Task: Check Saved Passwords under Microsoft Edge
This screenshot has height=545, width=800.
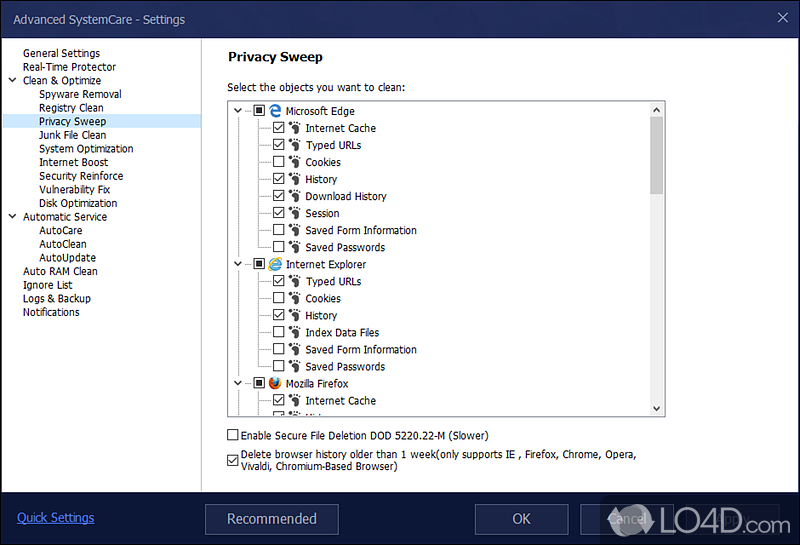Action: [x=279, y=247]
